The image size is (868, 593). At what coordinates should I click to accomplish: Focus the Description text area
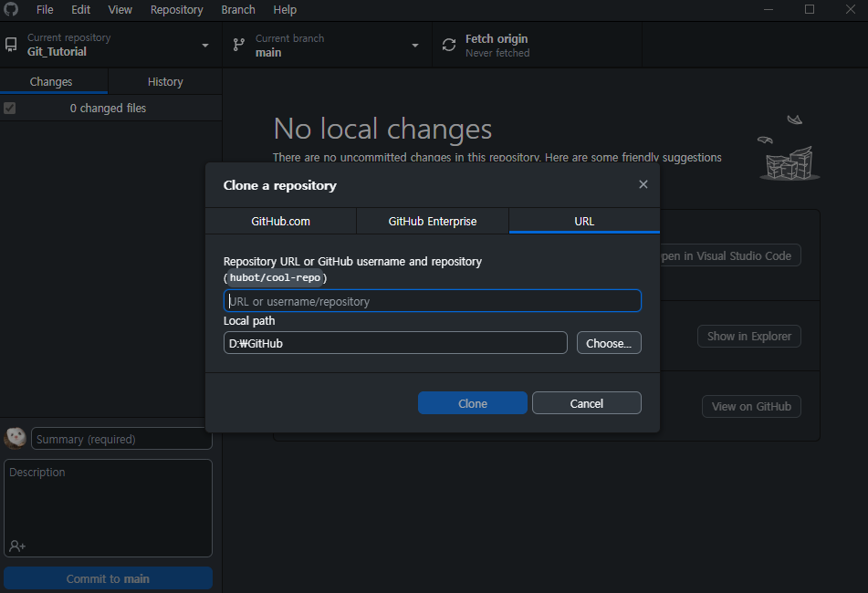pyautogui.click(x=108, y=508)
